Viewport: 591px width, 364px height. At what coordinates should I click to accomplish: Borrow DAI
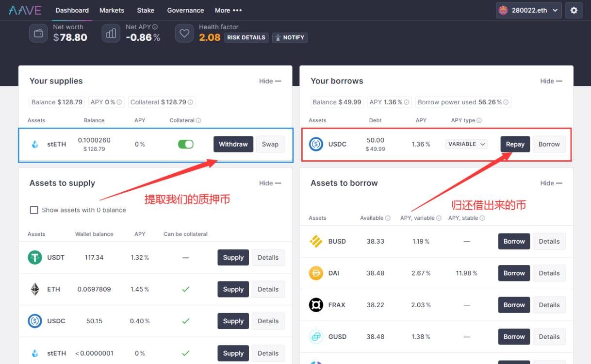click(514, 273)
